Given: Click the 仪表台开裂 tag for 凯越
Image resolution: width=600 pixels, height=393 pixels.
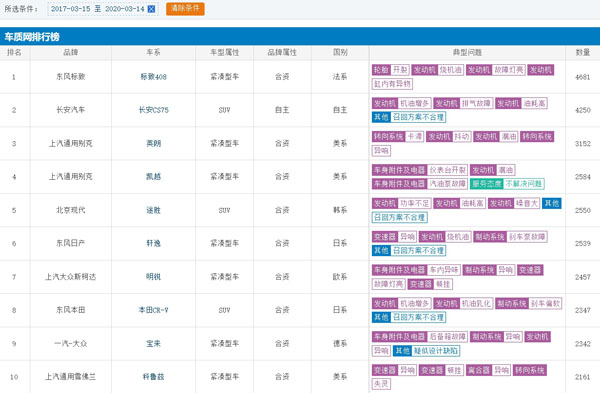Looking at the screenshot, I should click(447, 170).
